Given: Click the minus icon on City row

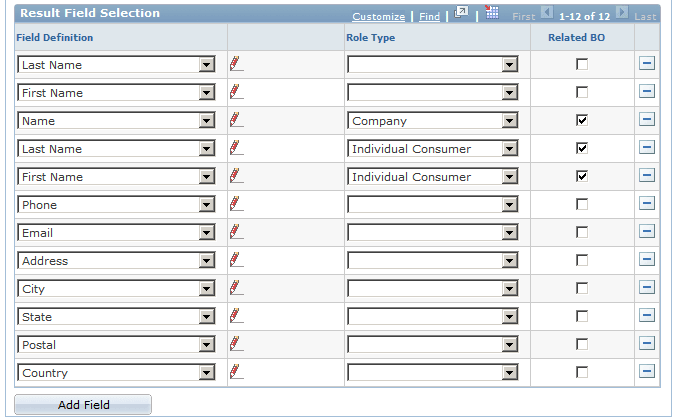Looking at the screenshot, I should 647,288.
